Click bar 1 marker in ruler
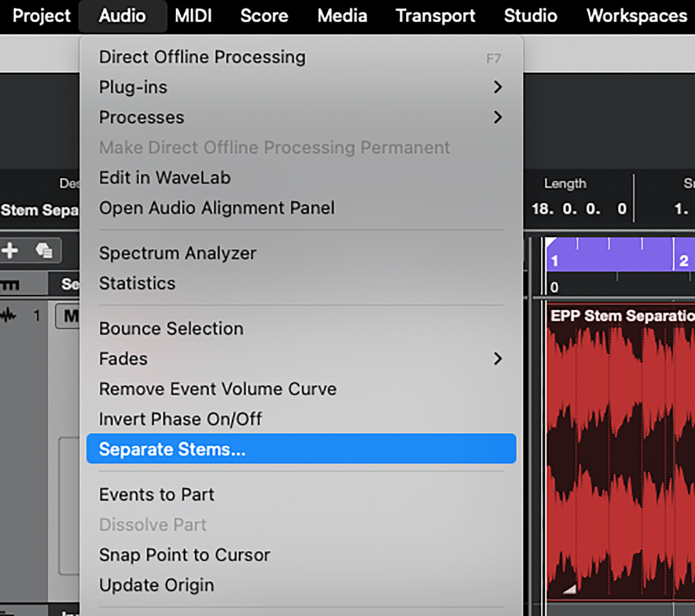Image resolution: width=695 pixels, height=616 pixels. [555, 261]
